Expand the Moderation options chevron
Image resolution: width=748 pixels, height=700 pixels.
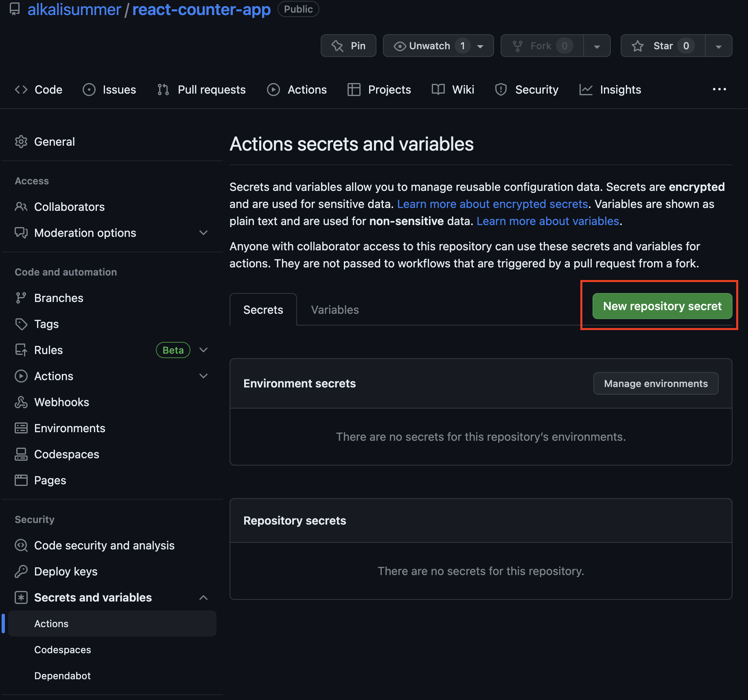pyautogui.click(x=203, y=233)
